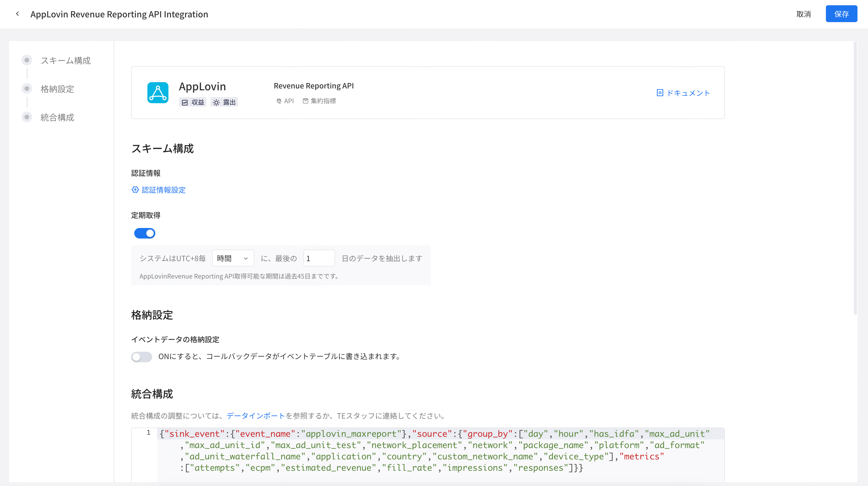Click the 収益 revenue tag icon

click(x=185, y=102)
